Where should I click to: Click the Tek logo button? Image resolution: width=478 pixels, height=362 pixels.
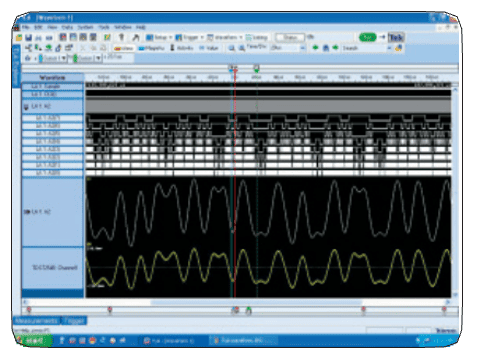coord(396,37)
